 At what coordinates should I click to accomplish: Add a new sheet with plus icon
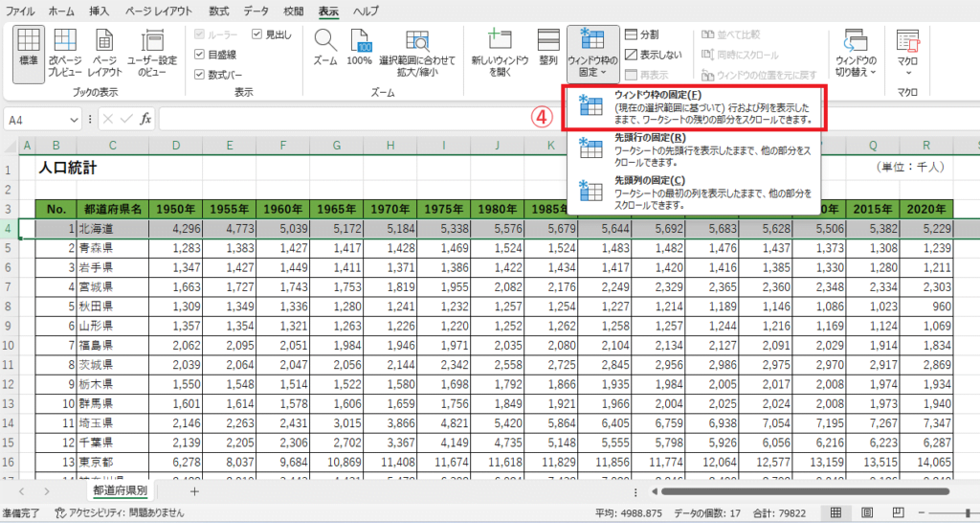pyautogui.click(x=194, y=491)
